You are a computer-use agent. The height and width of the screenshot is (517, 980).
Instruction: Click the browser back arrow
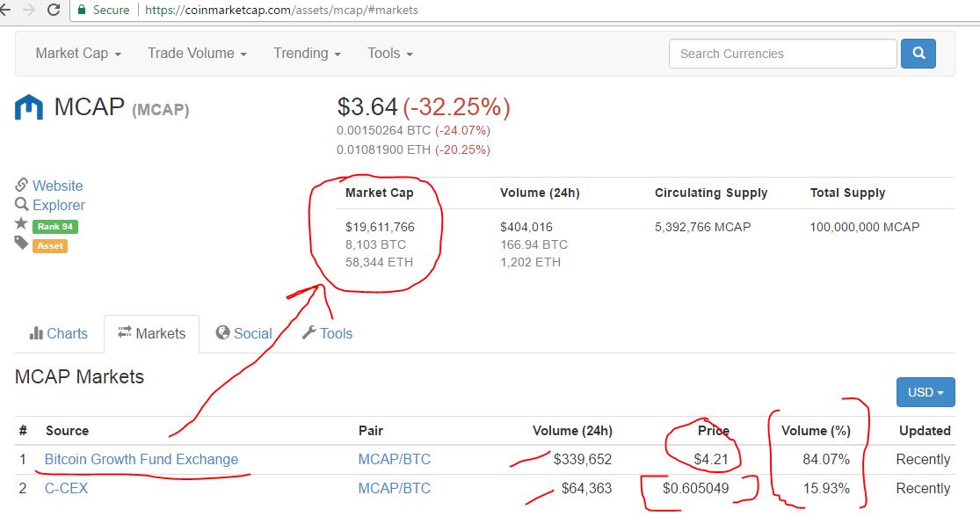(x=5, y=10)
